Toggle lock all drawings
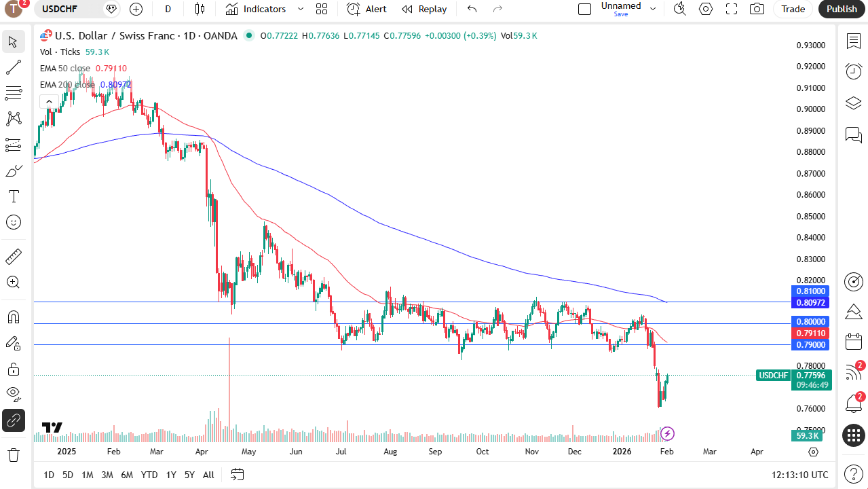The height and width of the screenshot is (489, 868). pyautogui.click(x=13, y=369)
